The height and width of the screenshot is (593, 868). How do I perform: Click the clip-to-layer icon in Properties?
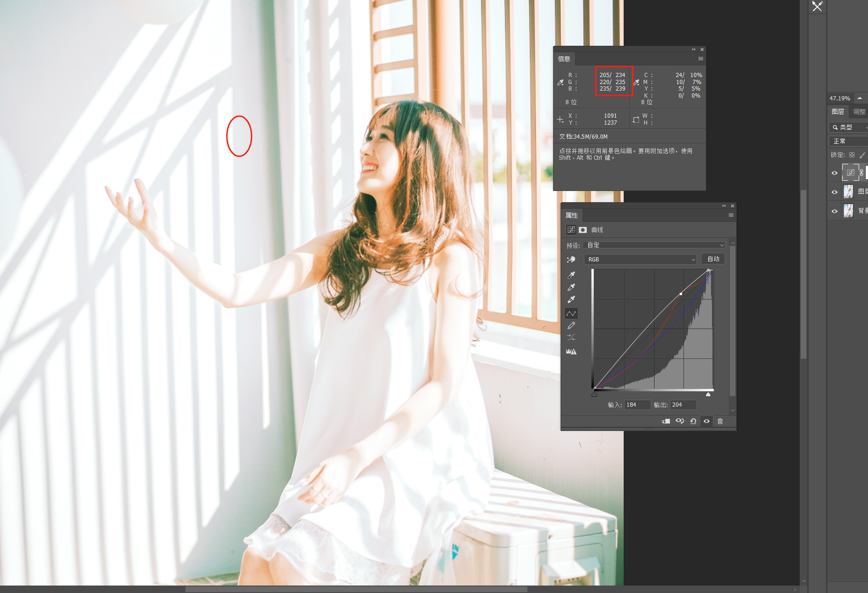coord(666,421)
